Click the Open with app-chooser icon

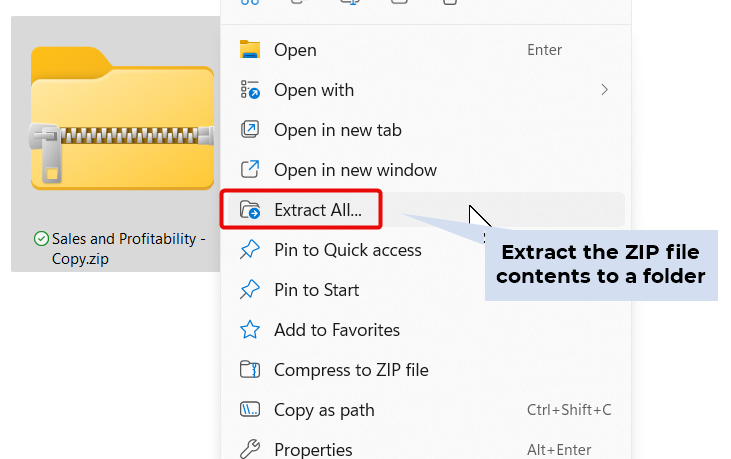point(250,90)
